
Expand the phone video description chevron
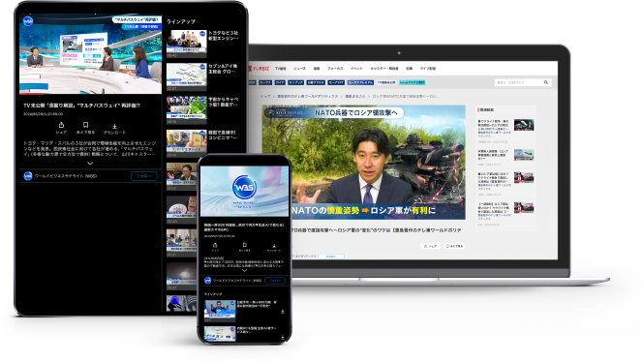pyautogui.click(x=244, y=271)
